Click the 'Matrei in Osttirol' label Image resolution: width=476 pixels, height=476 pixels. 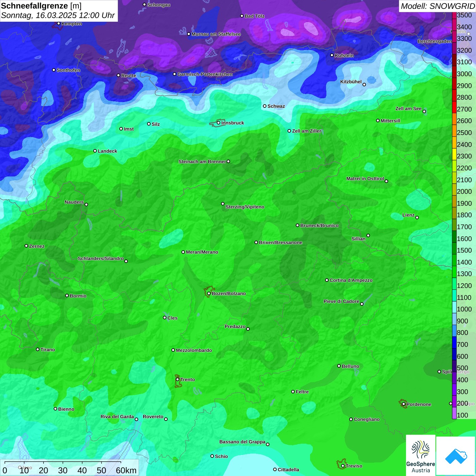coord(365,178)
